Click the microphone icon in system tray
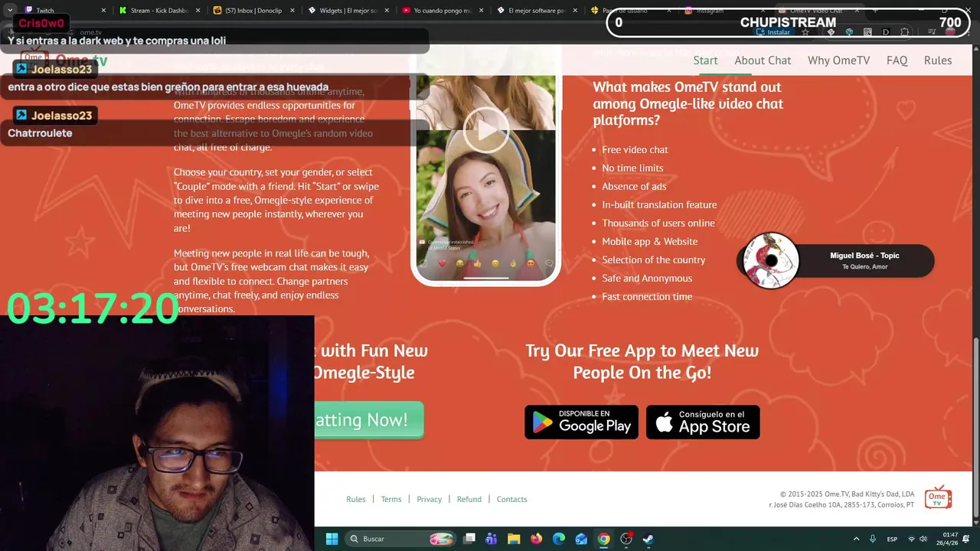Viewport: 980px width, 551px height. click(x=873, y=539)
